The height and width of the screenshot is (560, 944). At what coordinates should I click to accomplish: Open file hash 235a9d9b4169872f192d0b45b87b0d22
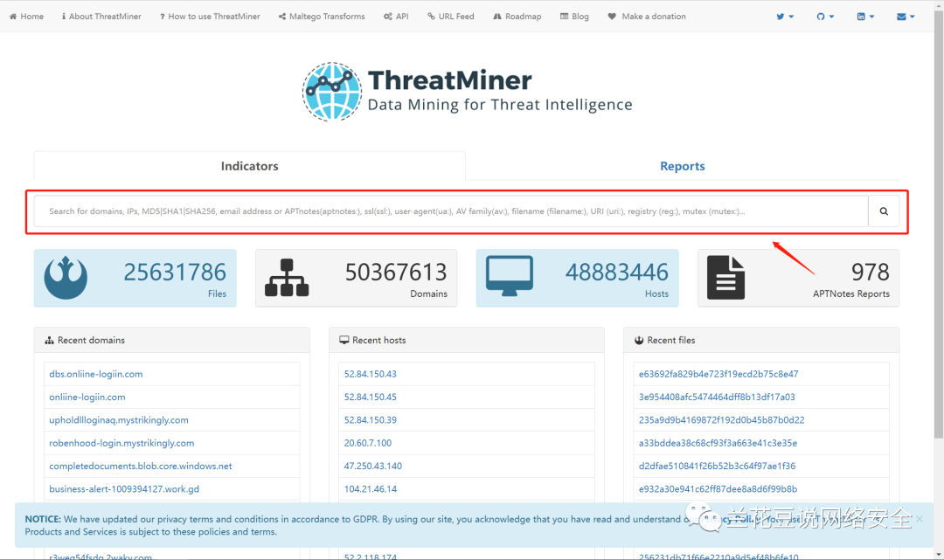(x=721, y=420)
